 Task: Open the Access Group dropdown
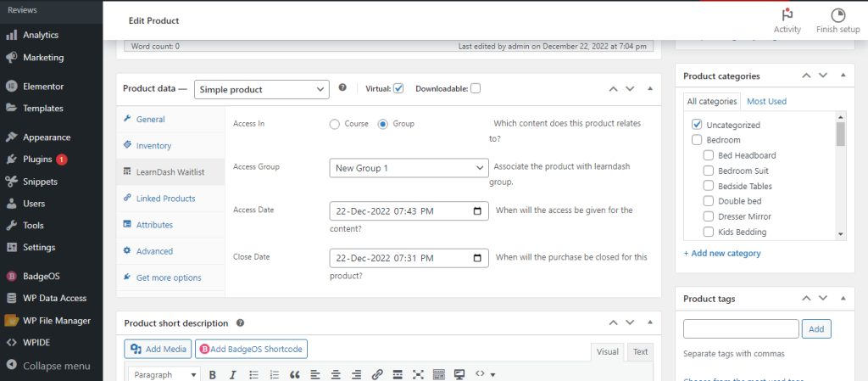pyautogui.click(x=409, y=168)
